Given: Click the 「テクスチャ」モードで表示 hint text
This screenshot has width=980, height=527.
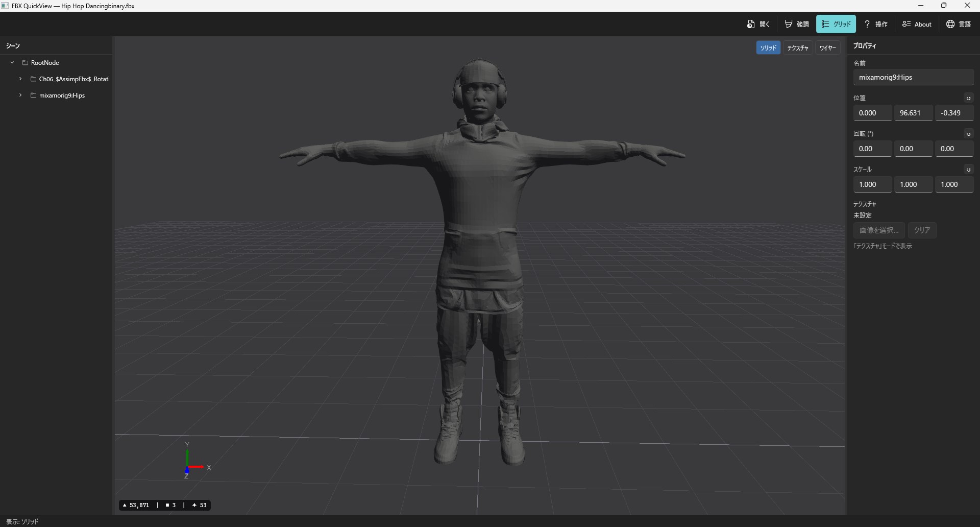Looking at the screenshot, I should pyautogui.click(x=883, y=246).
